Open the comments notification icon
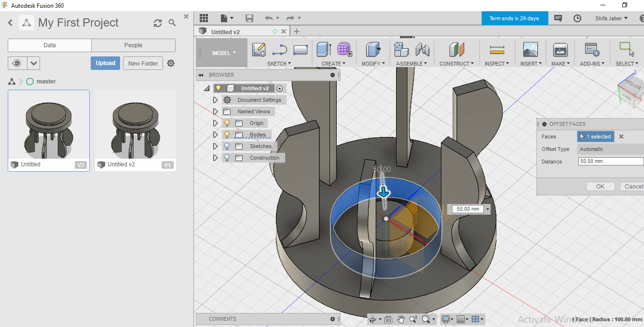This screenshot has height=327, width=644. (x=558, y=18)
